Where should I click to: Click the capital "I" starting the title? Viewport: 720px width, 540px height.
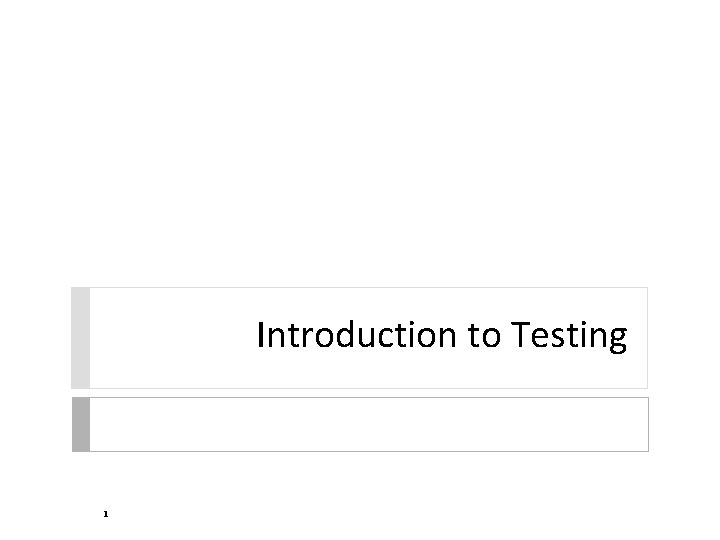pyautogui.click(x=261, y=336)
